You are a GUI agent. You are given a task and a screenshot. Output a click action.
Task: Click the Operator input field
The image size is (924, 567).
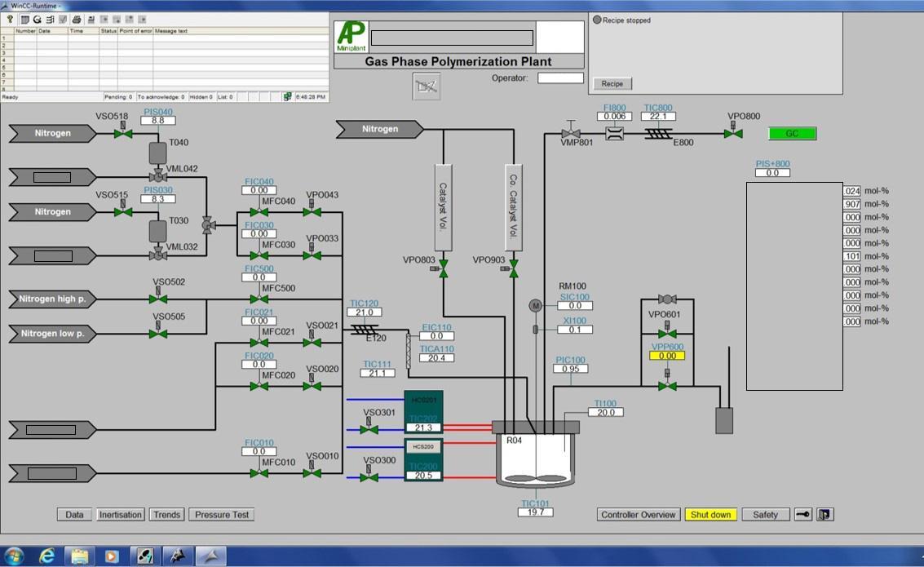(560, 78)
